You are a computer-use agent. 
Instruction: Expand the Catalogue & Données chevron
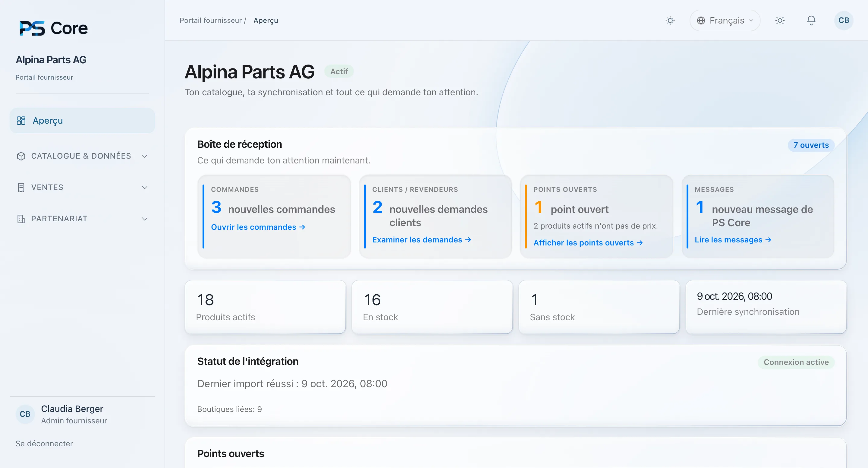(x=145, y=156)
